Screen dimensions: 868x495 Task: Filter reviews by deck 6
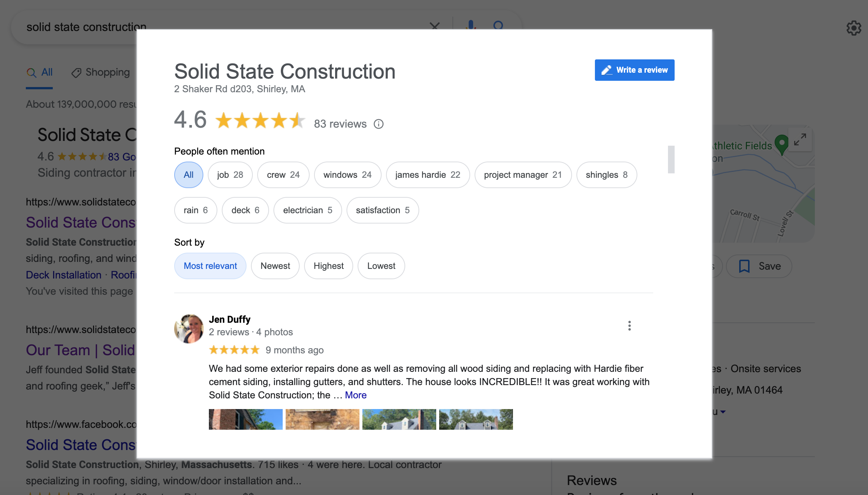pos(245,210)
